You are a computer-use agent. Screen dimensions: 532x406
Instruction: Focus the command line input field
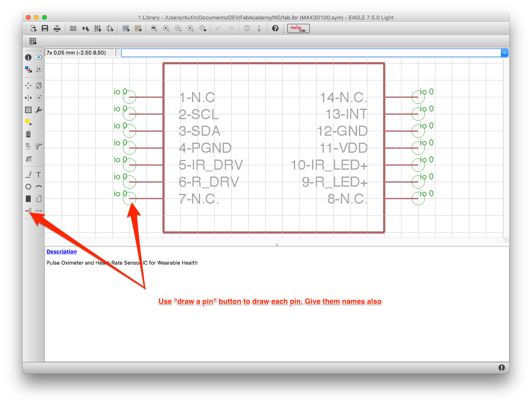point(311,53)
